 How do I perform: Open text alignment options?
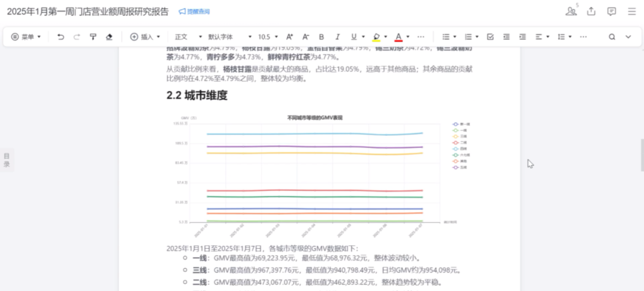[x=541, y=37]
